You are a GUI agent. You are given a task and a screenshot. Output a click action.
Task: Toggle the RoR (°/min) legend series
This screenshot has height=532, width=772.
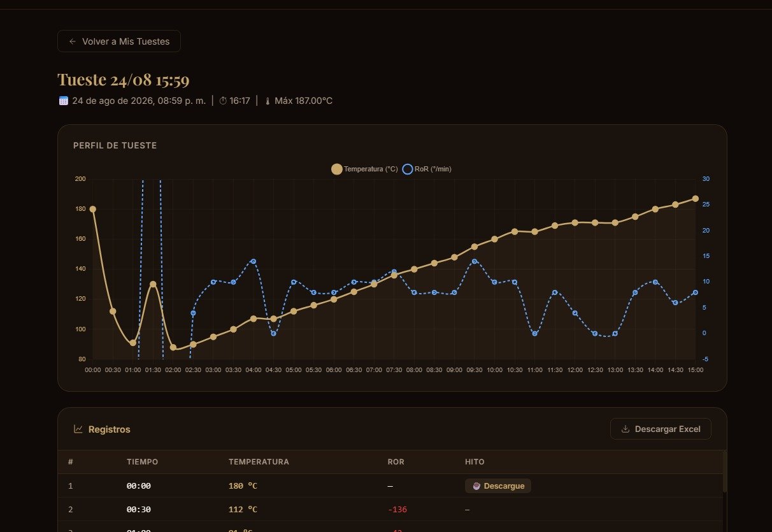pyautogui.click(x=427, y=169)
